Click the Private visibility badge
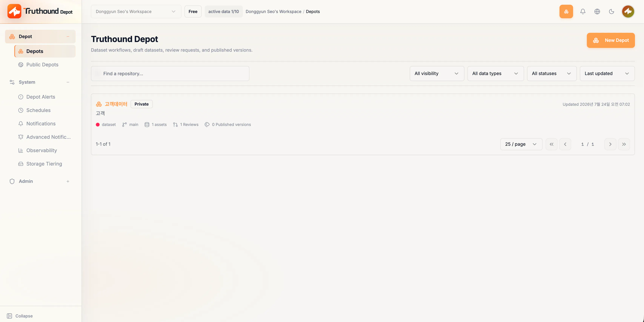 coord(141,104)
